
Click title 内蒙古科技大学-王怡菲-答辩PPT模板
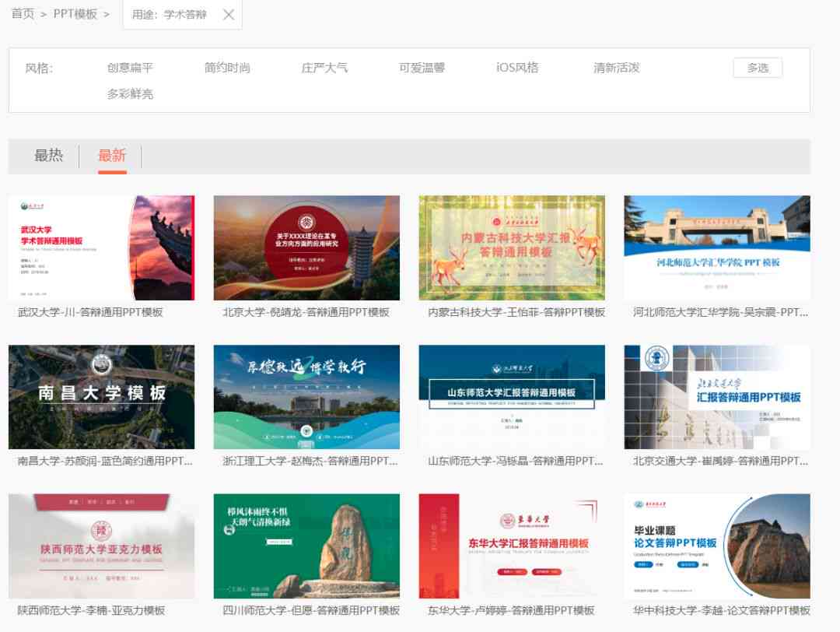516,312
